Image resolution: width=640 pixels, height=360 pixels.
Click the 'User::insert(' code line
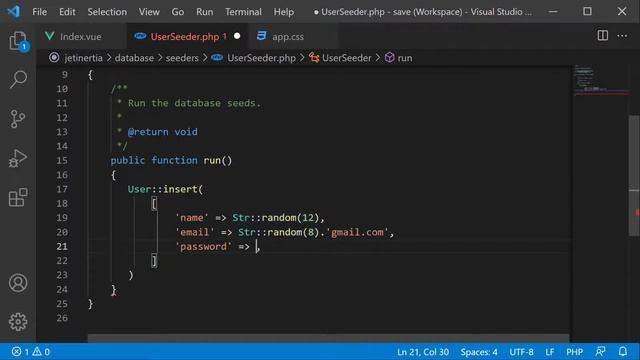(x=165, y=189)
